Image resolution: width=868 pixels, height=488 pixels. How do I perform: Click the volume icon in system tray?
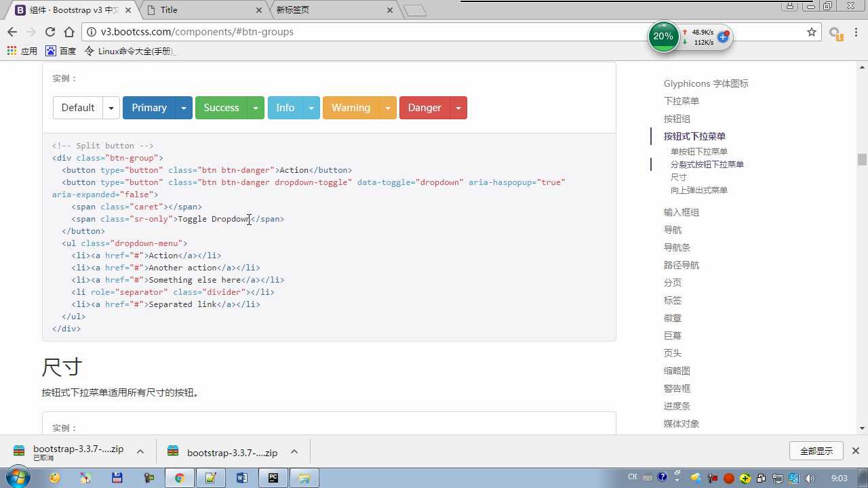tap(810, 478)
